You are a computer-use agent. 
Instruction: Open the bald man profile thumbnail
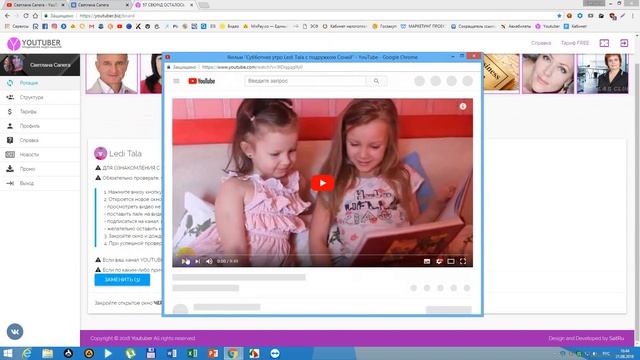(x=112, y=74)
